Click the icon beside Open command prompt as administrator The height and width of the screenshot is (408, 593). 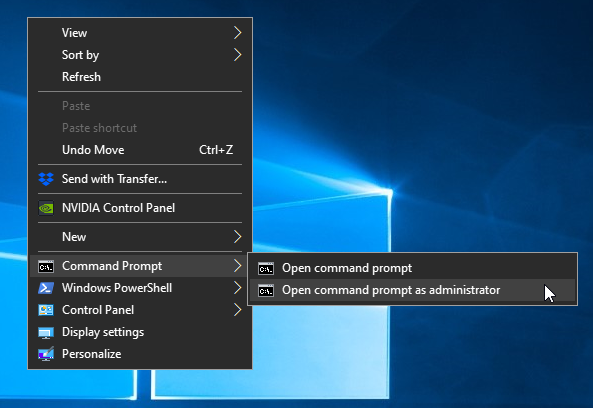(x=266, y=290)
